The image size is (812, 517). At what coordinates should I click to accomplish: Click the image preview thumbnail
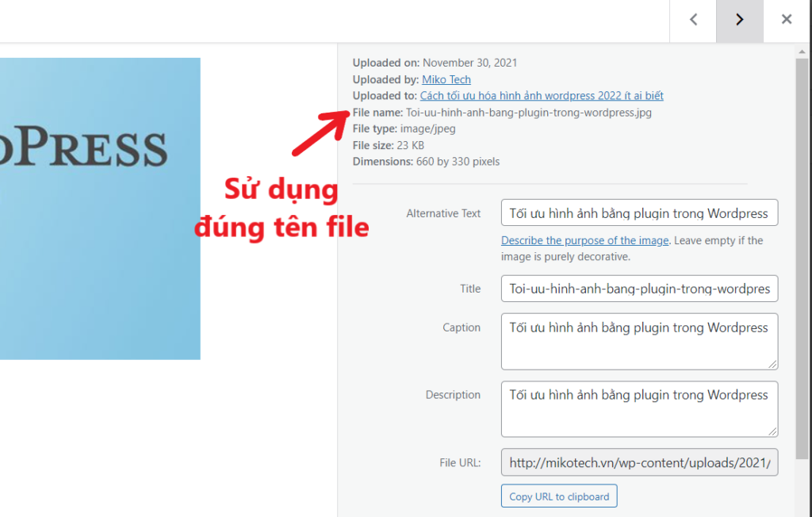coord(101,208)
